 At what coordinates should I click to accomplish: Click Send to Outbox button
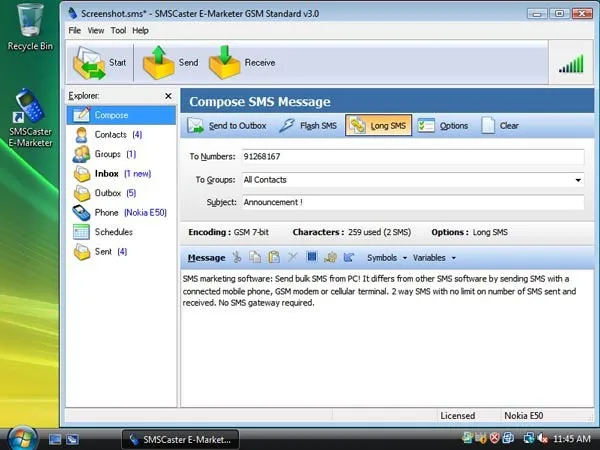click(227, 126)
